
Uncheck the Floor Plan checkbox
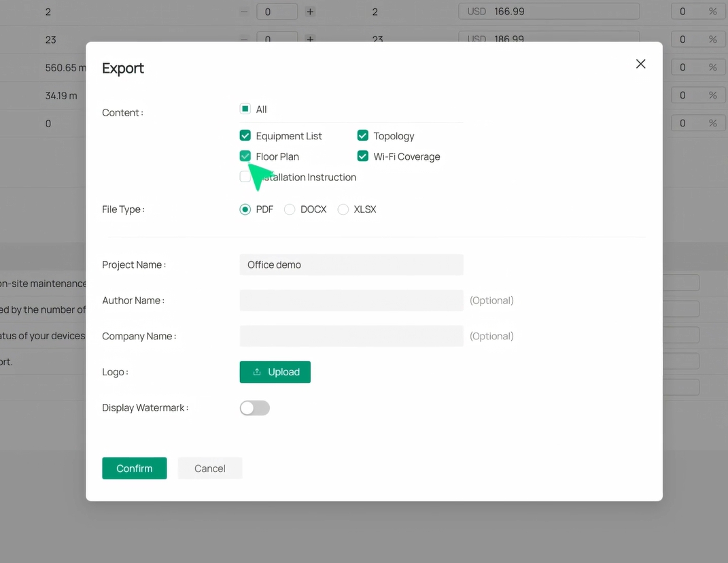(245, 156)
